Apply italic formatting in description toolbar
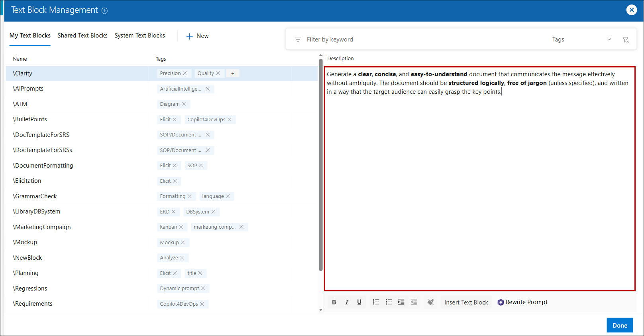Screen dimensions: 644x336 347,302
